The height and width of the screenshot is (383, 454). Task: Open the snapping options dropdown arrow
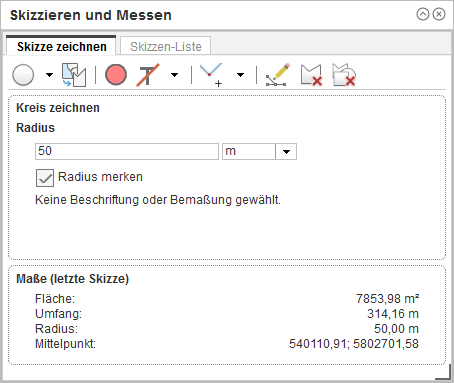pos(240,75)
